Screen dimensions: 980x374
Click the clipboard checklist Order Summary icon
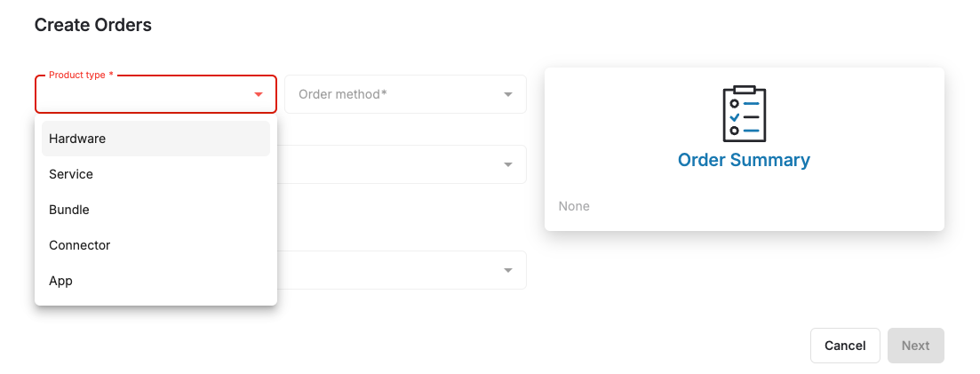tap(744, 114)
